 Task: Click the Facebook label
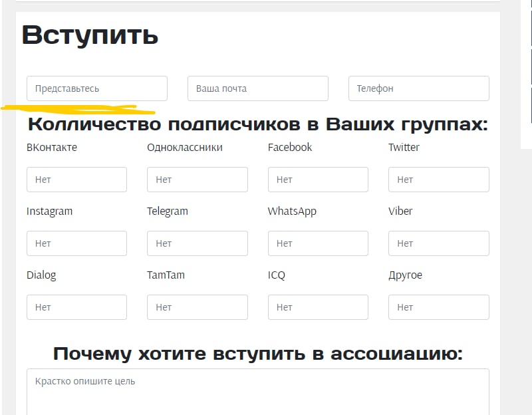pyautogui.click(x=290, y=147)
